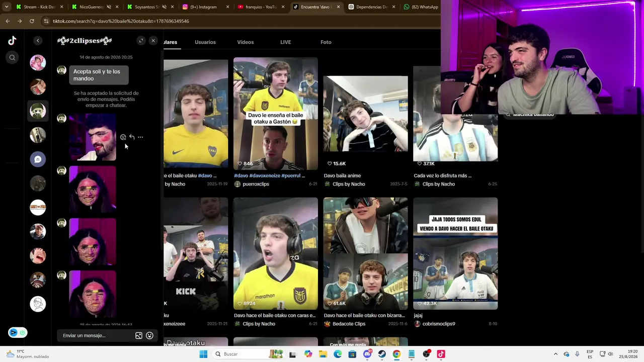Close the Instagram browser tab

227,7
